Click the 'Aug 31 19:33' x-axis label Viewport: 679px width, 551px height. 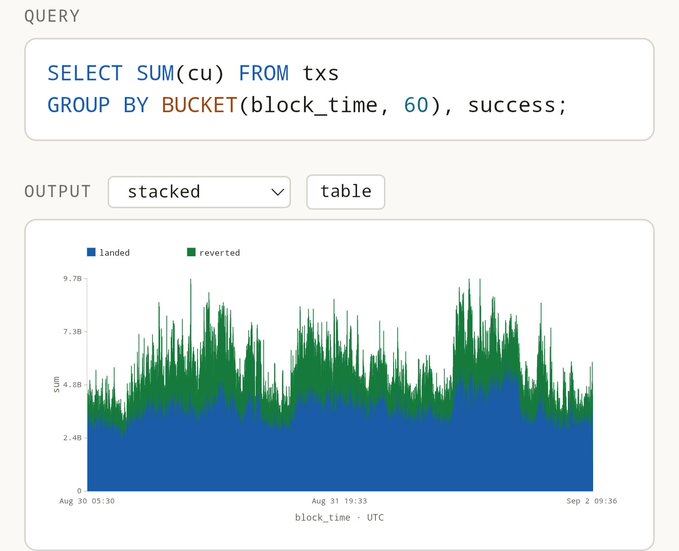[x=339, y=501]
